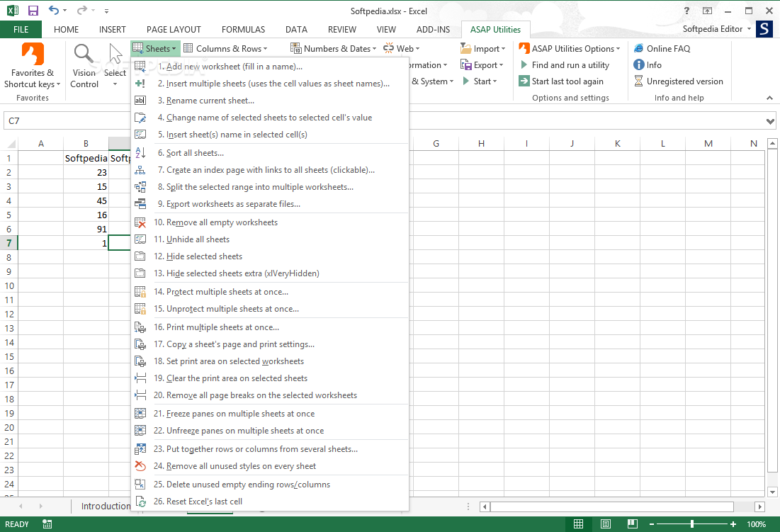Click Start last tool again icon
Screen dimensions: 780x532
coord(524,81)
